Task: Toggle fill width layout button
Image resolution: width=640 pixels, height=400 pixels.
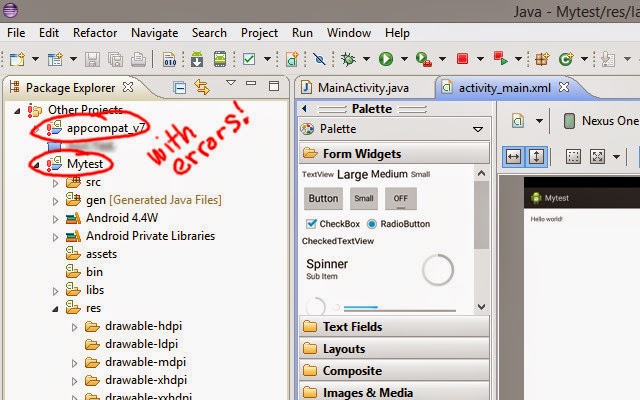Action: tap(513, 156)
